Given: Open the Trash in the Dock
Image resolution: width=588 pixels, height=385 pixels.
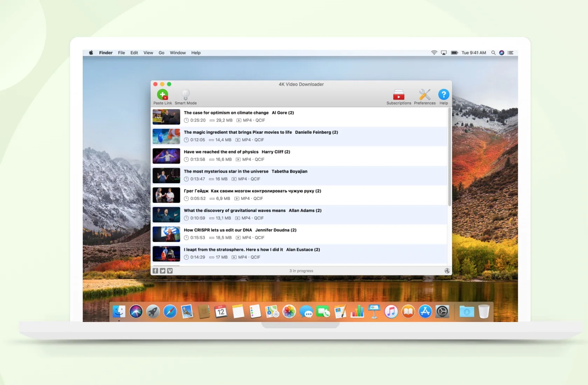Looking at the screenshot, I should pos(484,311).
